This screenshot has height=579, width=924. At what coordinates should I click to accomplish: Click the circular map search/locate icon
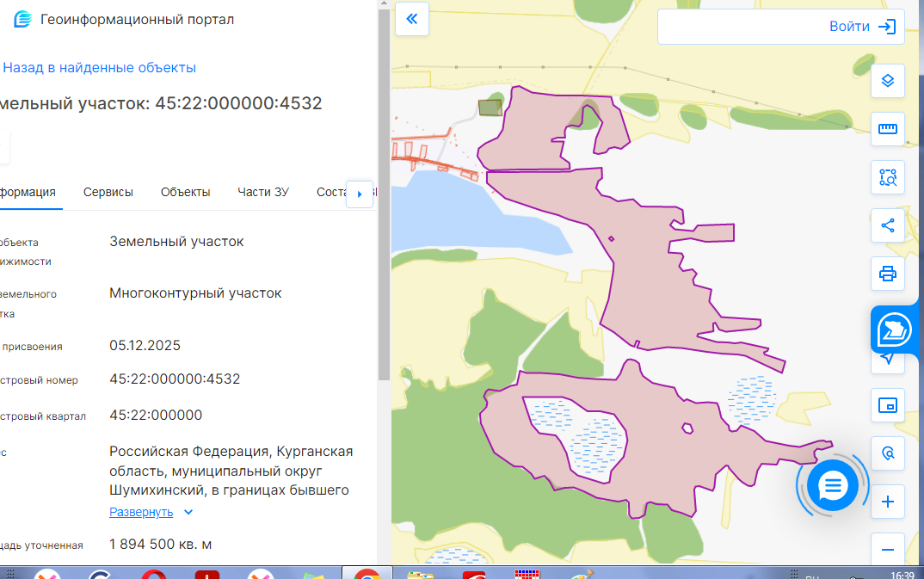point(888,453)
